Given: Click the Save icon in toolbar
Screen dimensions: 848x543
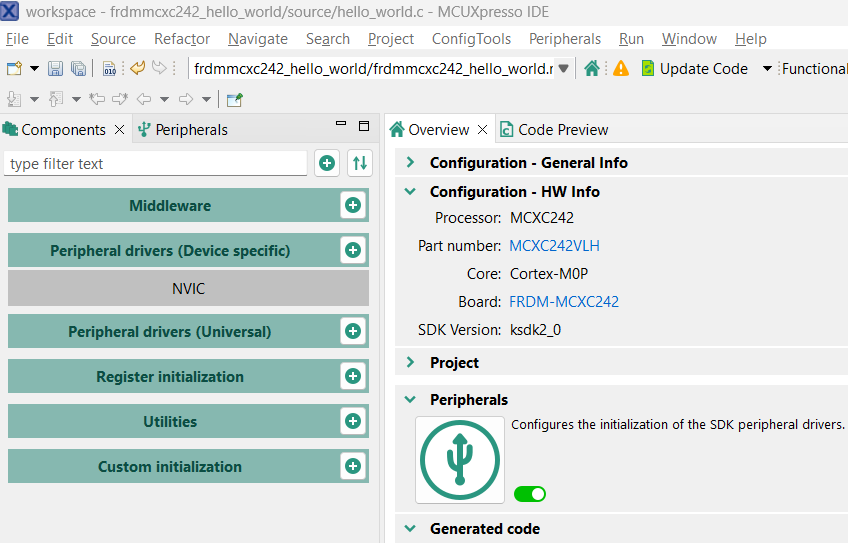Looking at the screenshot, I should coord(55,69).
